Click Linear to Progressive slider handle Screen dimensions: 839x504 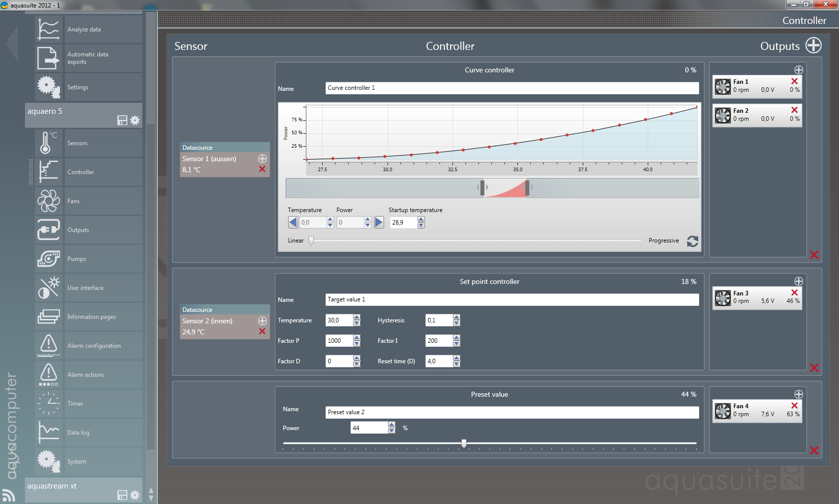pyautogui.click(x=311, y=241)
